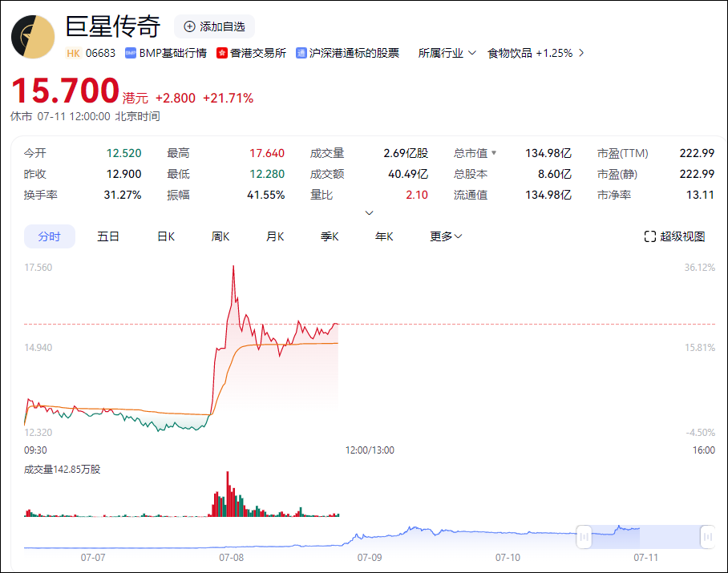Click the right arrow after 食物饮品 +1.25%
This screenshot has width=728, height=573.
pos(581,53)
